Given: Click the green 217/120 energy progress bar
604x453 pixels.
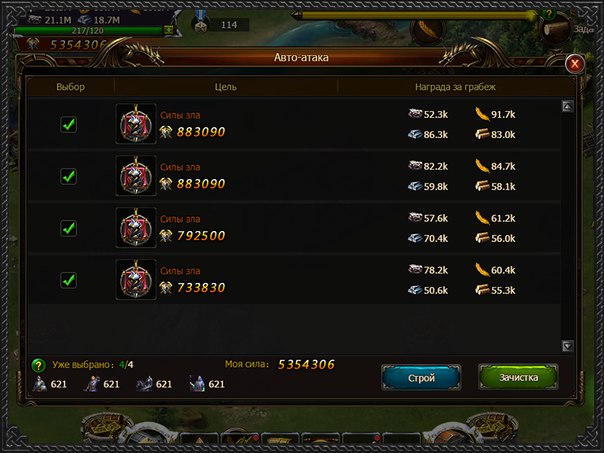Looking at the screenshot, I should click(88, 30).
